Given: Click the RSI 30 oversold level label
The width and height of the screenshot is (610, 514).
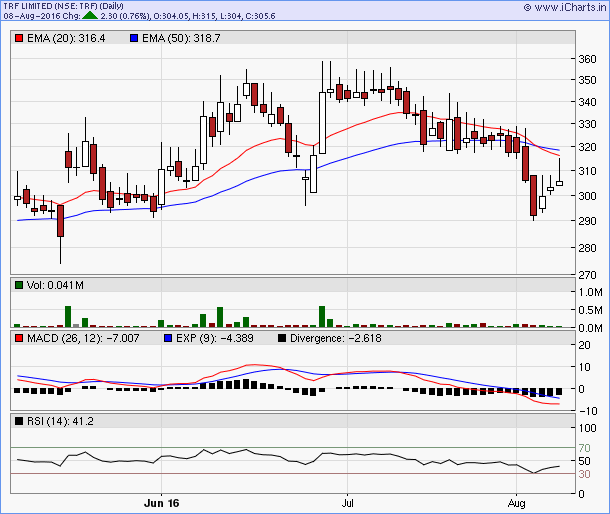Looking at the screenshot, I should [584, 474].
